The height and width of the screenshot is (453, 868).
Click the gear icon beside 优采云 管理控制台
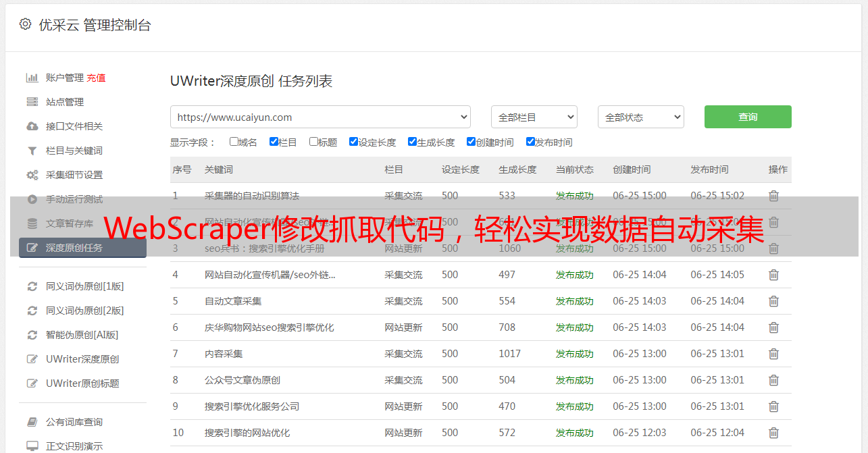point(25,24)
